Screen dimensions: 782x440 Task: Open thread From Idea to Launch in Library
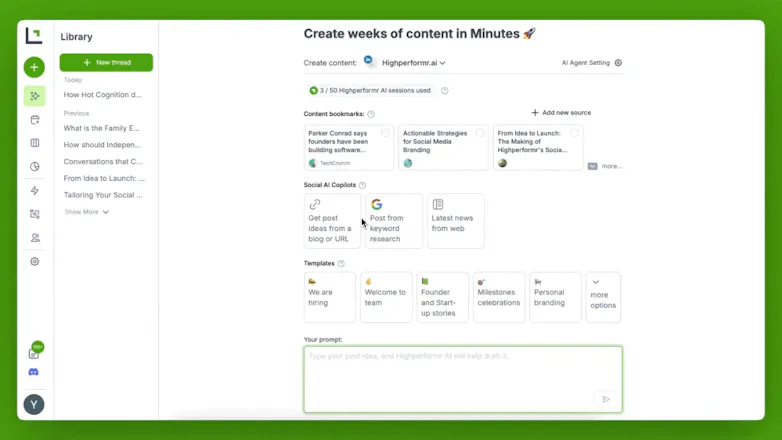[104, 178]
